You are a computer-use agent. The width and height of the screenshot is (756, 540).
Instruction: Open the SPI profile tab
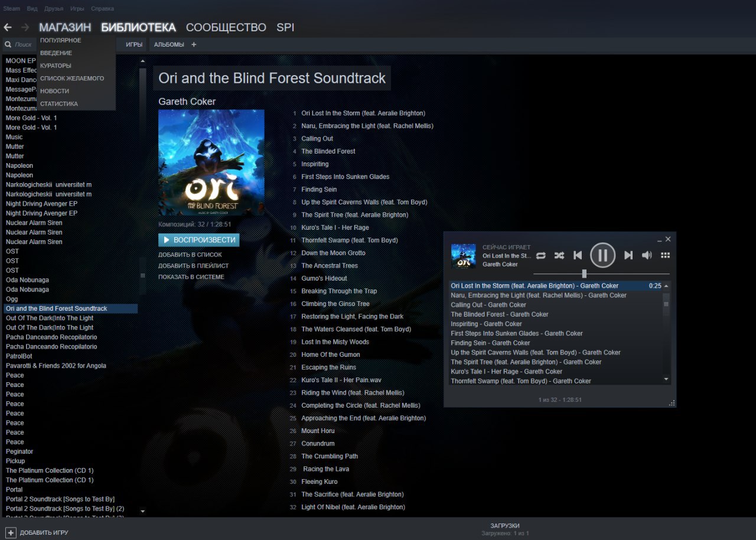[285, 27]
